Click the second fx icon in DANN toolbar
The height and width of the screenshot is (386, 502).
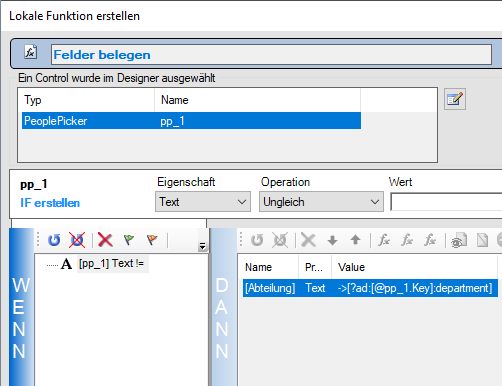407,240
